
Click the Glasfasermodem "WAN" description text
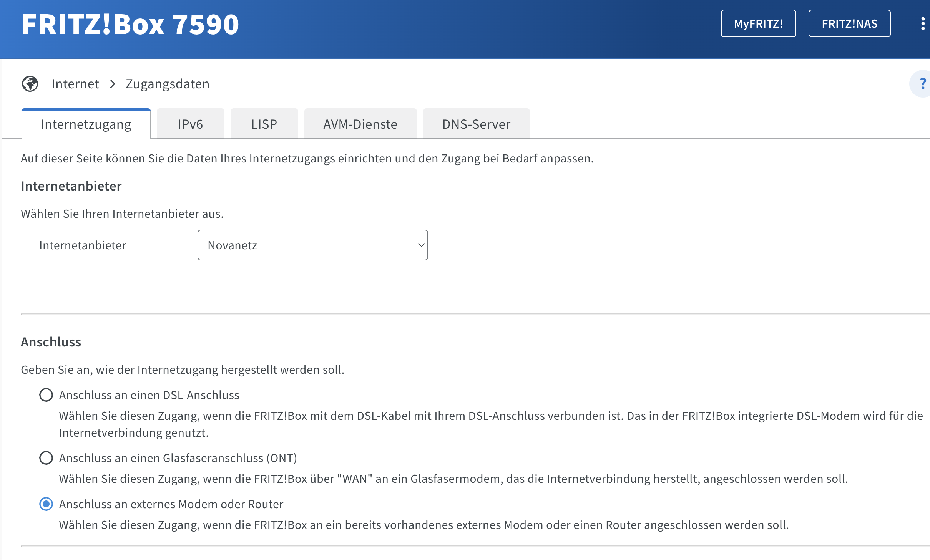click(453, 479)
